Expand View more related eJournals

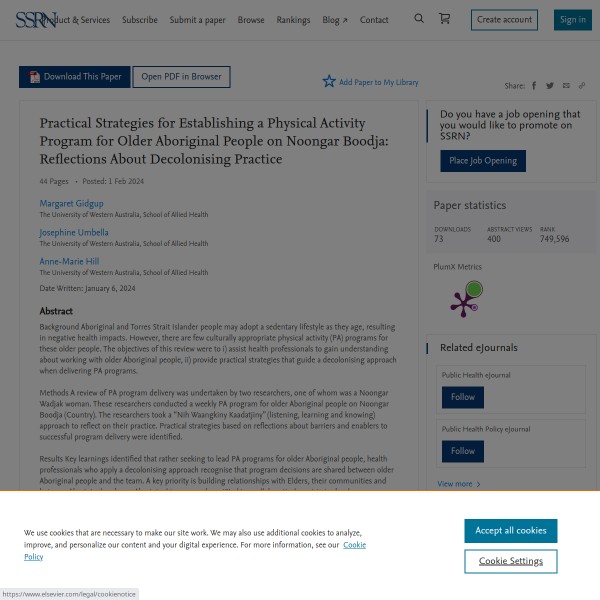(458, 484)
